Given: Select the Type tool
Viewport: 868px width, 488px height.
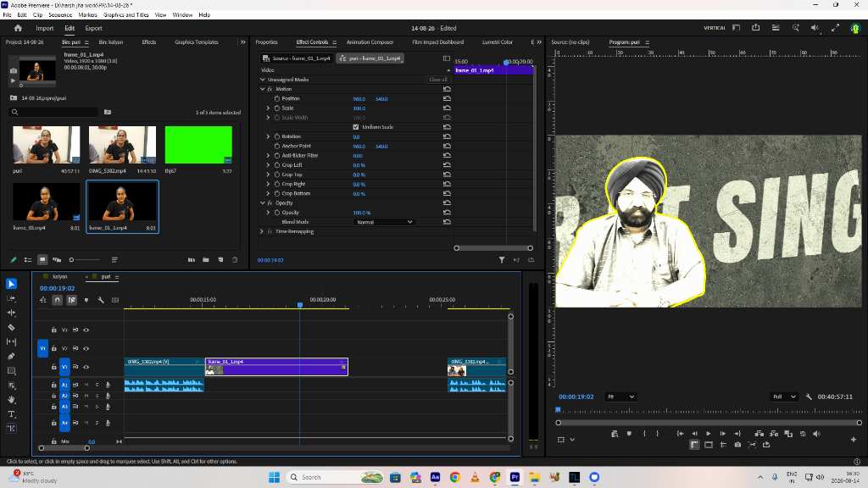Looking at the screenshot, I should point(11,413).
